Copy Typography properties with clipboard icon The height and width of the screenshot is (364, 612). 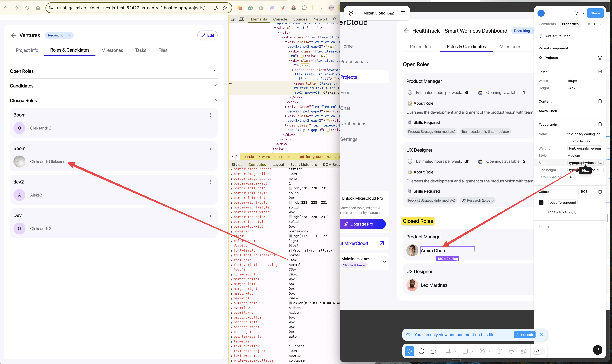[600, 124]
